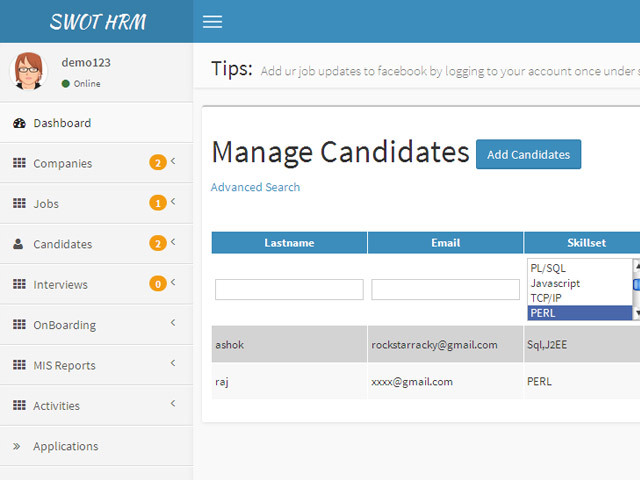Expand the Companies submenu chevron
Viewport: 640px width, 480px height.
pyautogui.click(x=173, y=161)
